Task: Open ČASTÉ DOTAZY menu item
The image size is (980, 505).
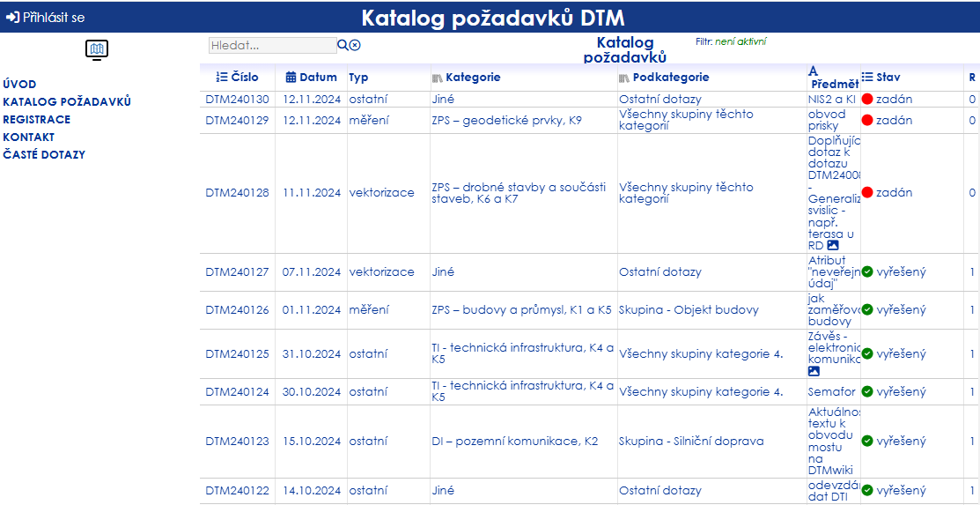Action: point(44,154)
